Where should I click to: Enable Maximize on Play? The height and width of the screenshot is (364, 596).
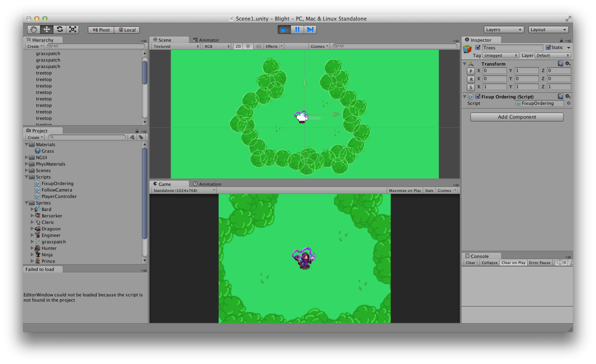pos(405,191)
